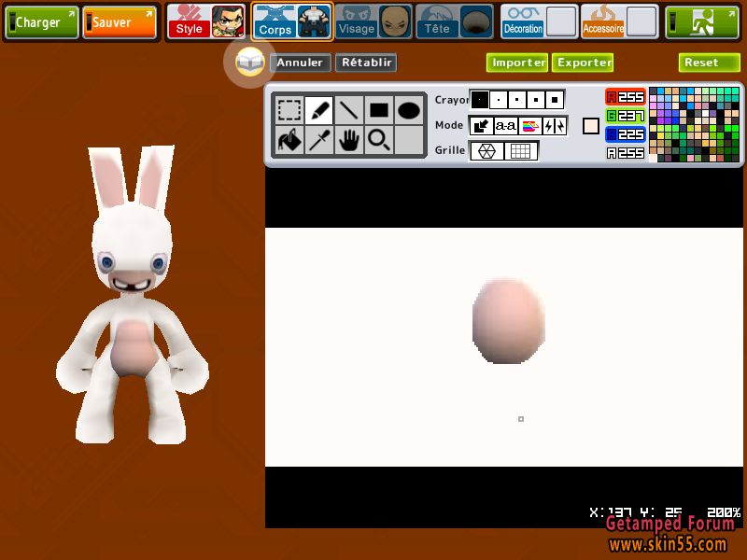The height and width of the screenshot is (560, 747).
Task: Select the hand pan tool
Action: pyautogui.click(x=348, y=140)
